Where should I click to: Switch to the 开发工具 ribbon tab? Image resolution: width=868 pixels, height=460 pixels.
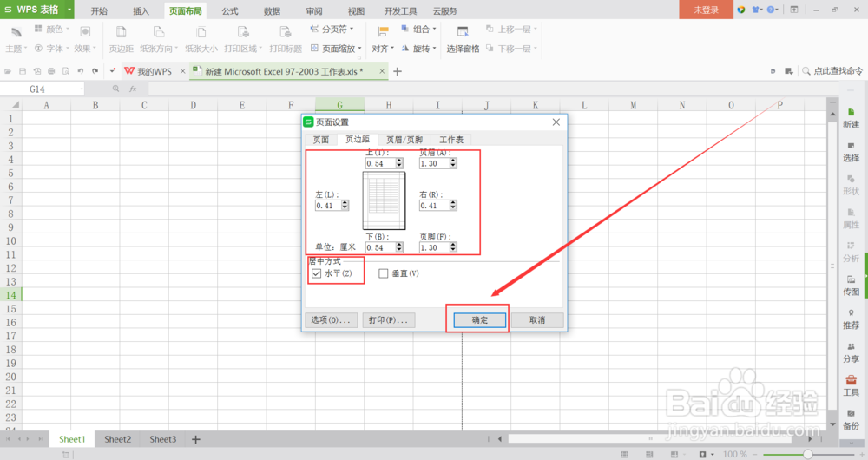pyautogui.click(x=400, y=11)
